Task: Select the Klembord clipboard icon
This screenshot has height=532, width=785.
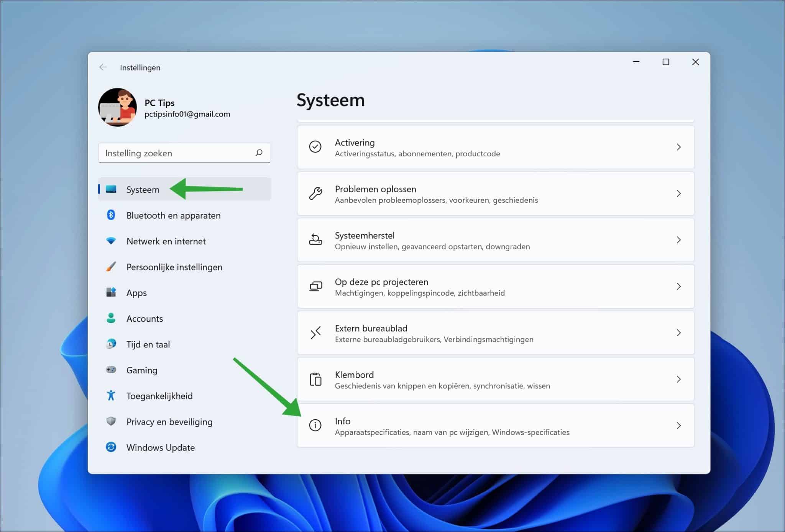Action: pos(315,379)
